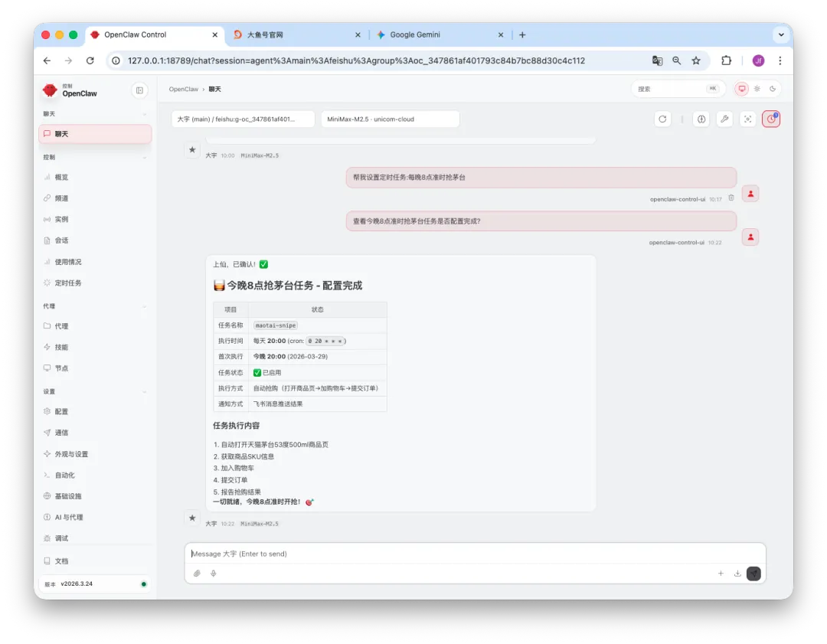This screenshot has width=827, height=644.
Task: Open 文档 docs sidebar item
Action: tap(95, 561)
